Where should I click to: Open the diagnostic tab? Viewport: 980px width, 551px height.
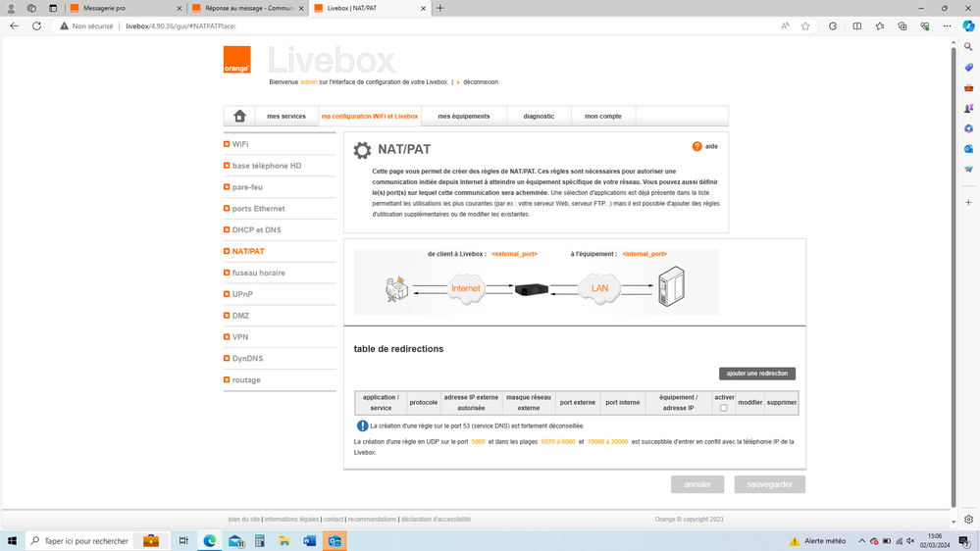pos(539,116)
